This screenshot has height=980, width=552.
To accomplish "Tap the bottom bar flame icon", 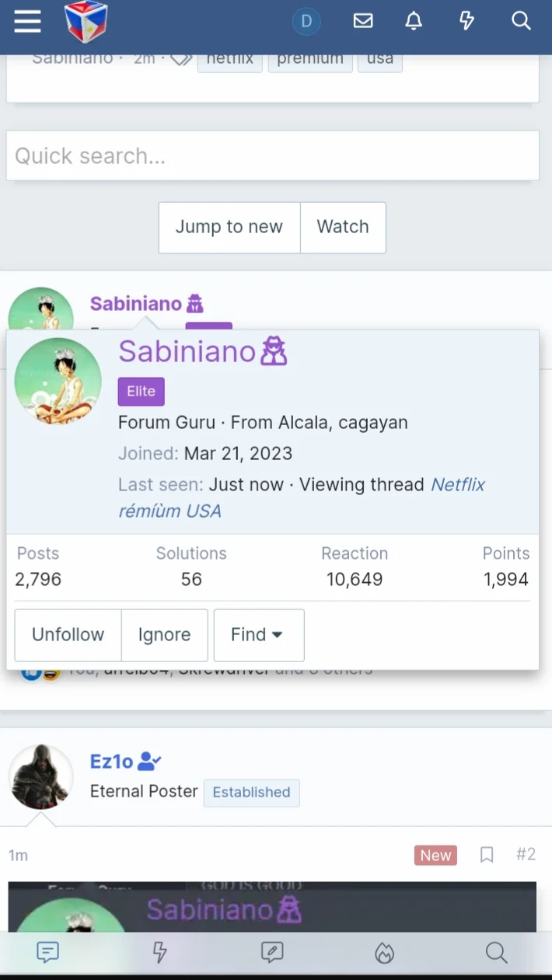I will (384, 953).
